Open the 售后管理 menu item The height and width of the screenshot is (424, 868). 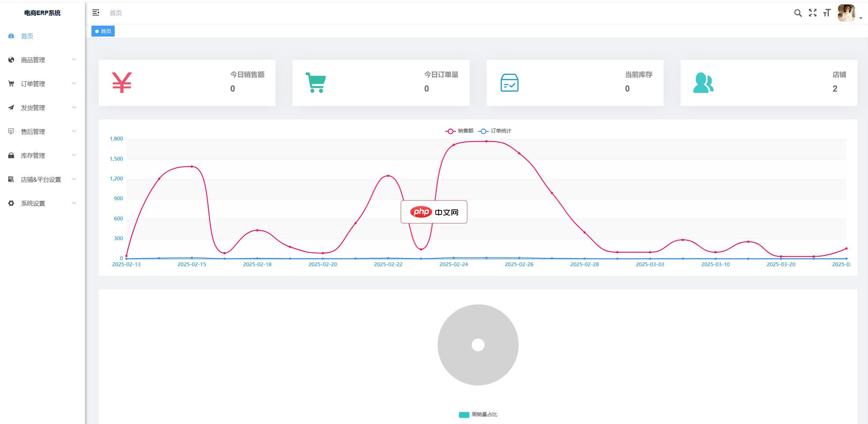[x=42, y=132]
